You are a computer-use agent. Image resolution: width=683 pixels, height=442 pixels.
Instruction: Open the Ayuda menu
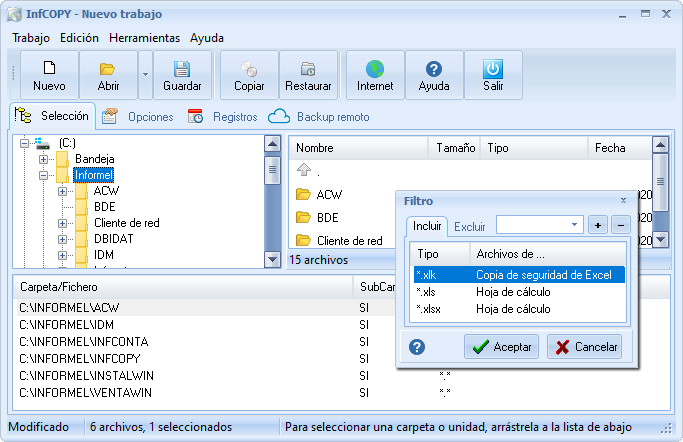click(206, 38)
